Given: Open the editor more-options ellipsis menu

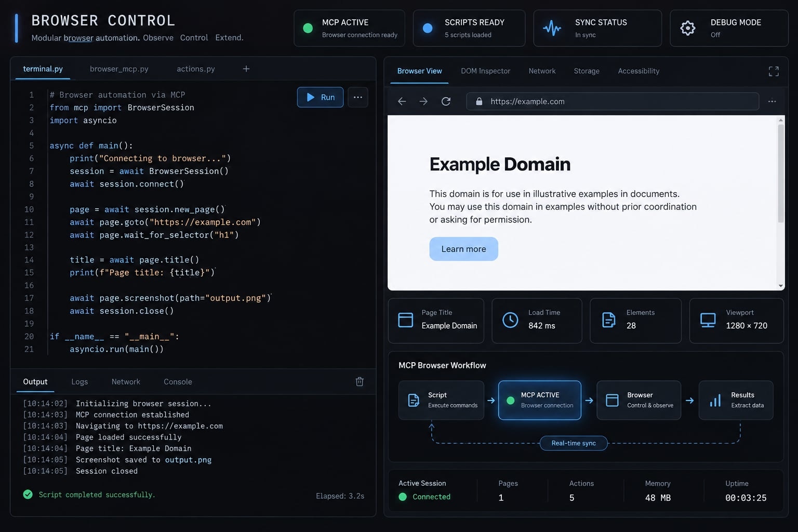Looking at the screenshot, I should [x=358, y=97].
